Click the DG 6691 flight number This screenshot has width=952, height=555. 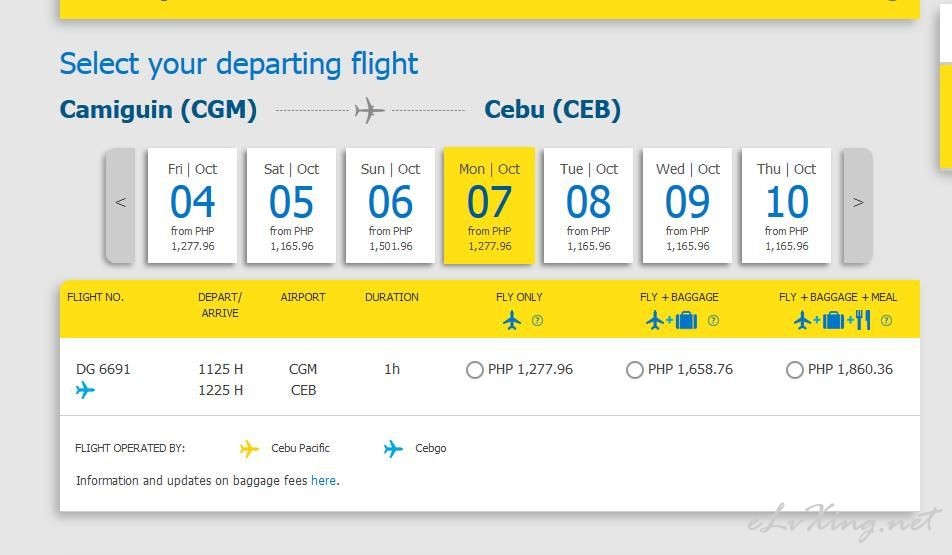[x=103, y=369]
